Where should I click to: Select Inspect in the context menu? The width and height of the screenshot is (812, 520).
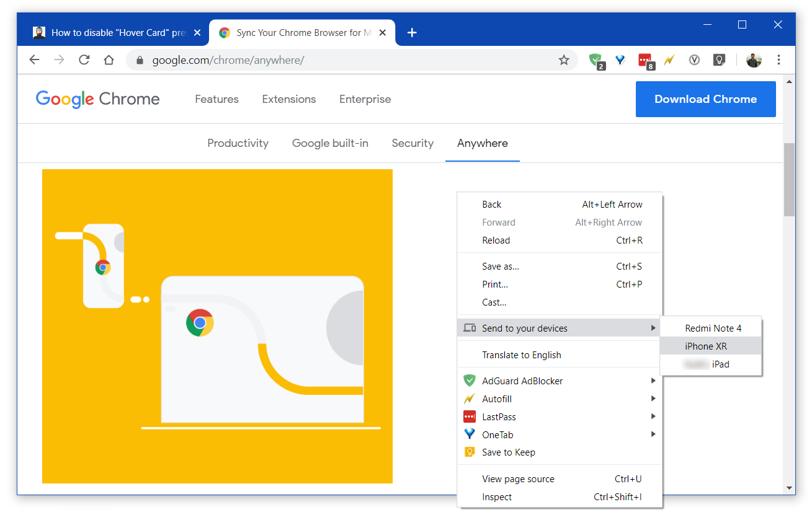[560, 497]
